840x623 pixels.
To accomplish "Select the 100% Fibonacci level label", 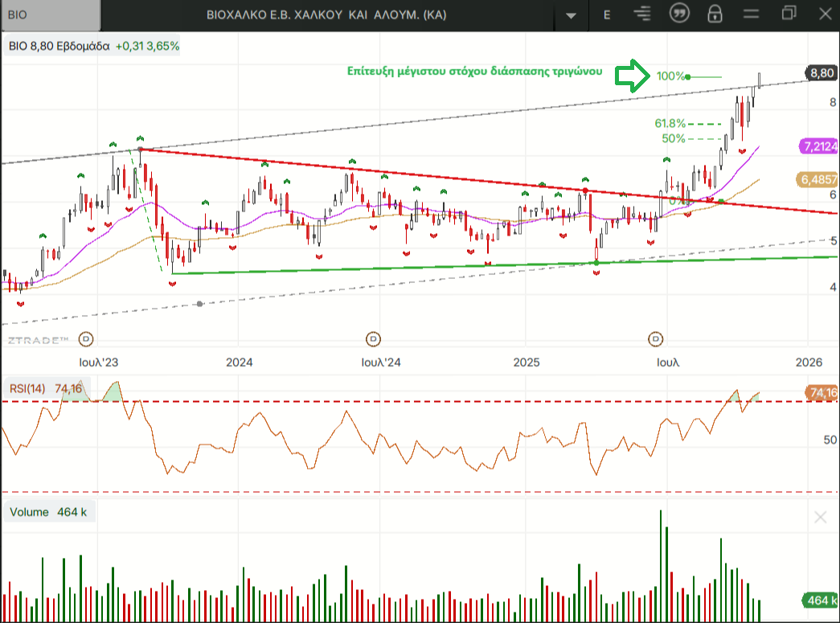I will click(x=670, y=76).
